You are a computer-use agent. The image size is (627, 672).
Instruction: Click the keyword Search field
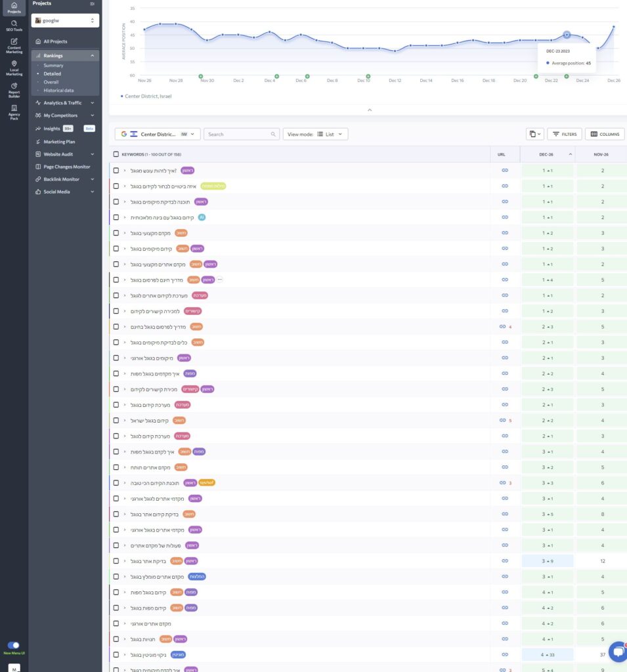coord(242,134)
